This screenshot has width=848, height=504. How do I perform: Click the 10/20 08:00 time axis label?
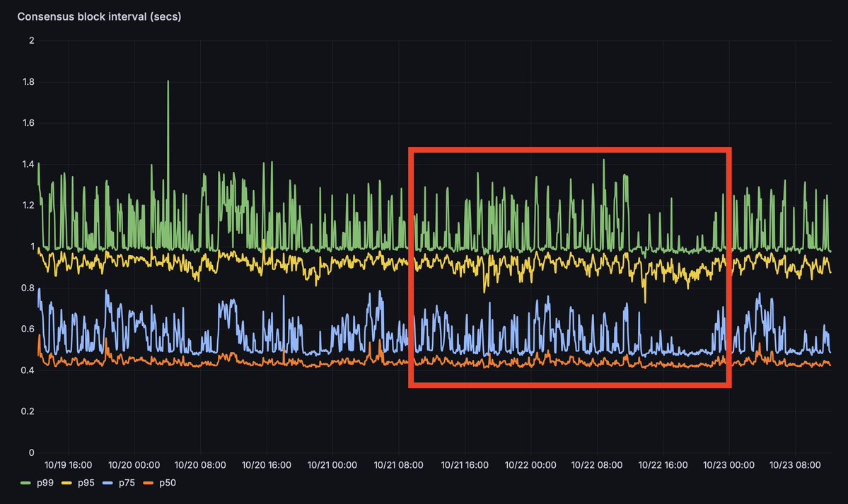[x=200, y=465]
